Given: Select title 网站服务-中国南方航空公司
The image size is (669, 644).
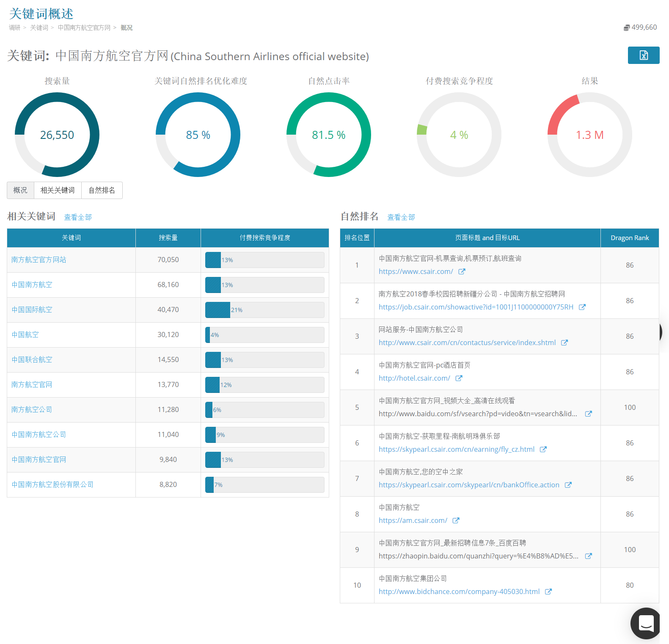Looking at the screenshot, I should [x=421, y=329].
